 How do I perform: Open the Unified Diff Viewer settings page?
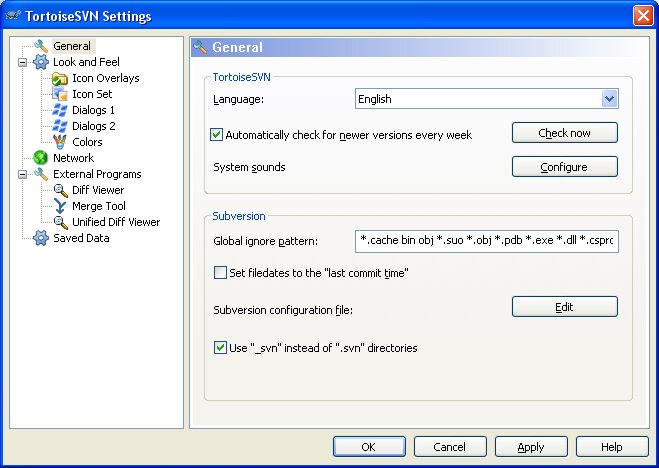click(x=115, y=222)
